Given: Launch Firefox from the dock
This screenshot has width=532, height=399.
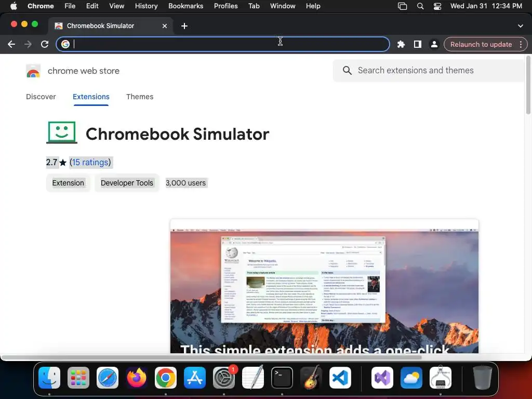Looking at the screenshot, I should 137,378.
